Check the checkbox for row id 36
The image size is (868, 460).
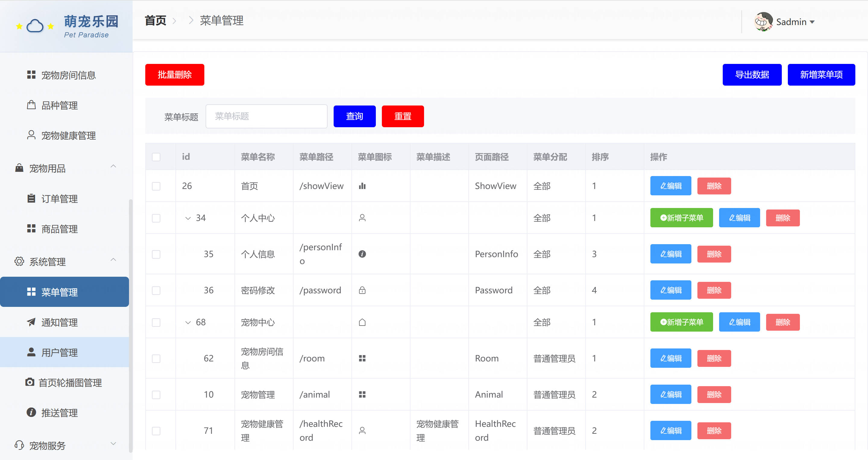click(x=156, y=290)
